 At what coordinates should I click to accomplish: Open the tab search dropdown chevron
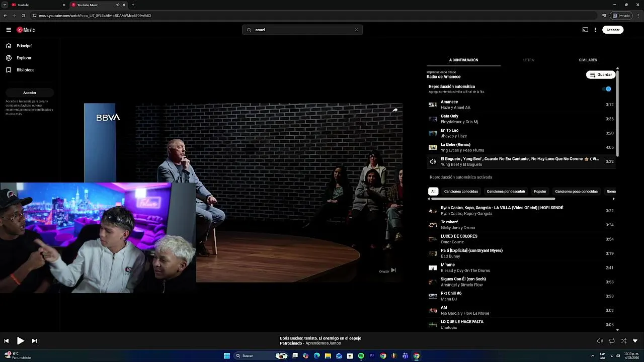coord(5,5)
